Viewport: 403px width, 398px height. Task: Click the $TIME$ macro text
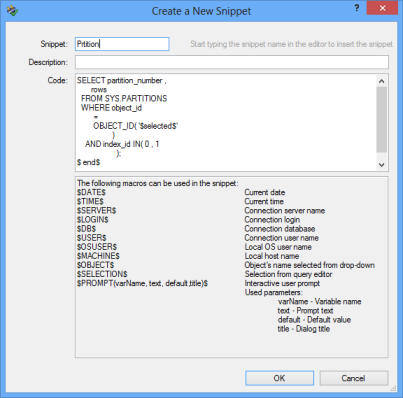pos(90,201)
